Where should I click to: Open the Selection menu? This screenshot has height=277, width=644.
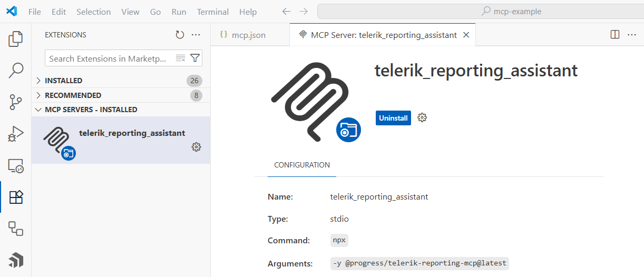[93, 12]
